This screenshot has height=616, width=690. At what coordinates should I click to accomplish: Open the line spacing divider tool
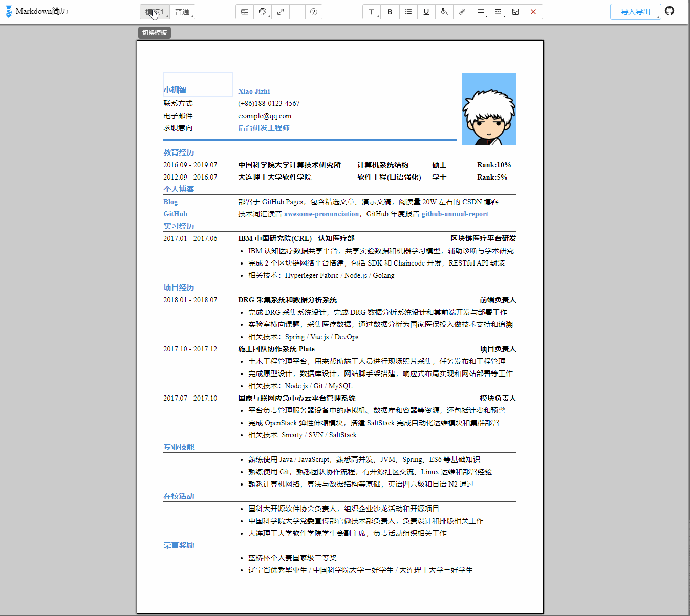(498, 12)
